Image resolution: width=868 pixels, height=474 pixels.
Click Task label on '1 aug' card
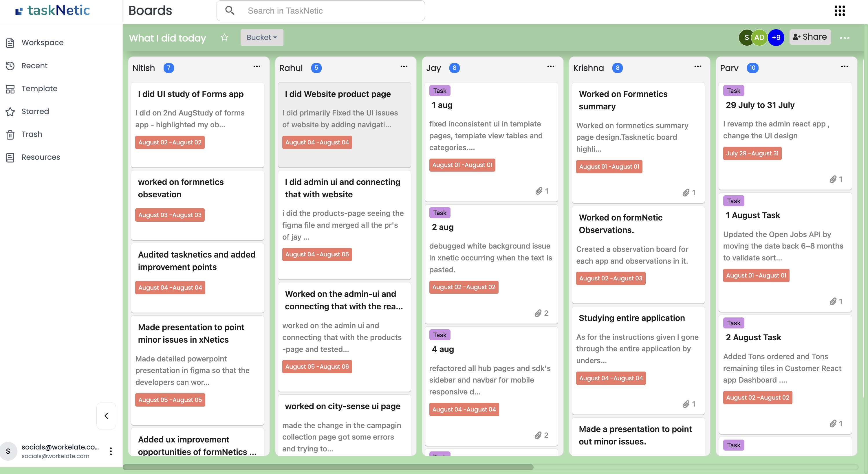440,91
